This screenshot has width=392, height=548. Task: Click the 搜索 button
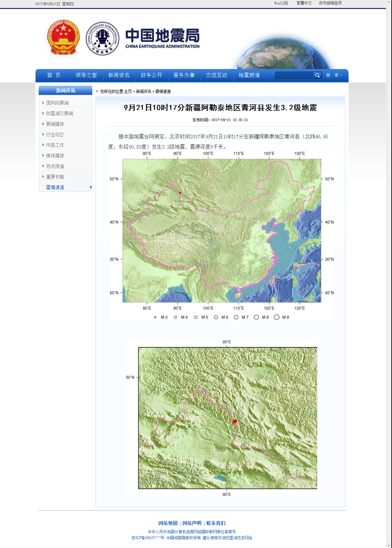click(334, 75)
